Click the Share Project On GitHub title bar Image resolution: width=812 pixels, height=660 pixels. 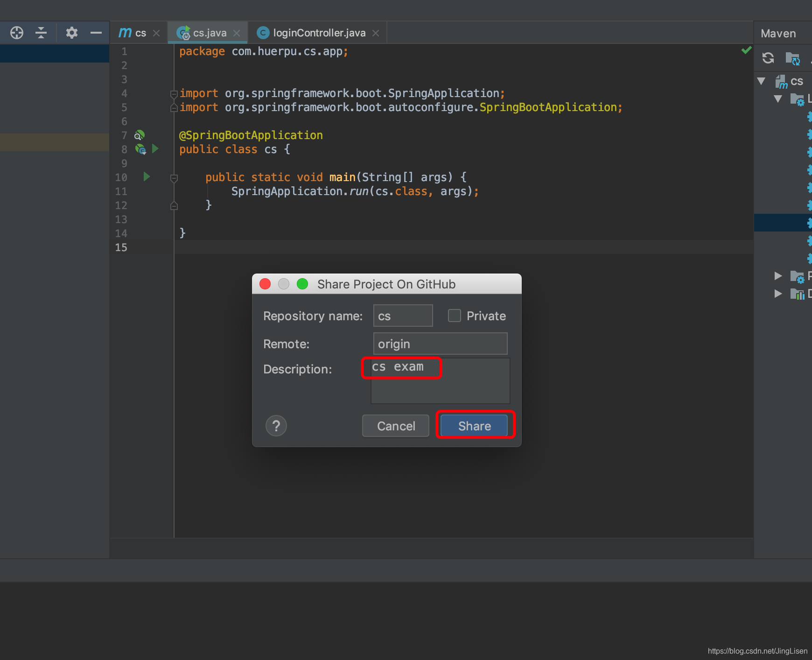pyautogui.click(x=386, y=284)
